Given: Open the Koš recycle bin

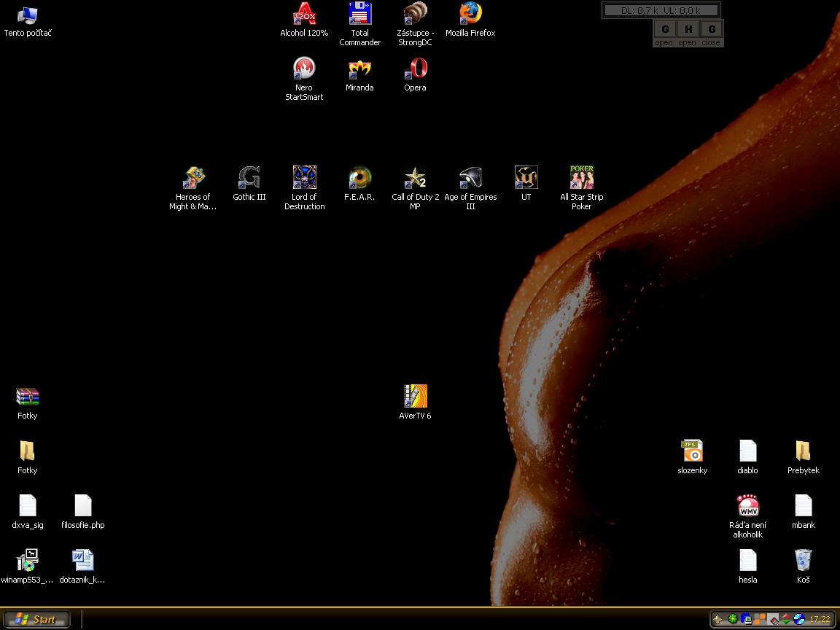Looking at the screenshot, I should (803, 561).
